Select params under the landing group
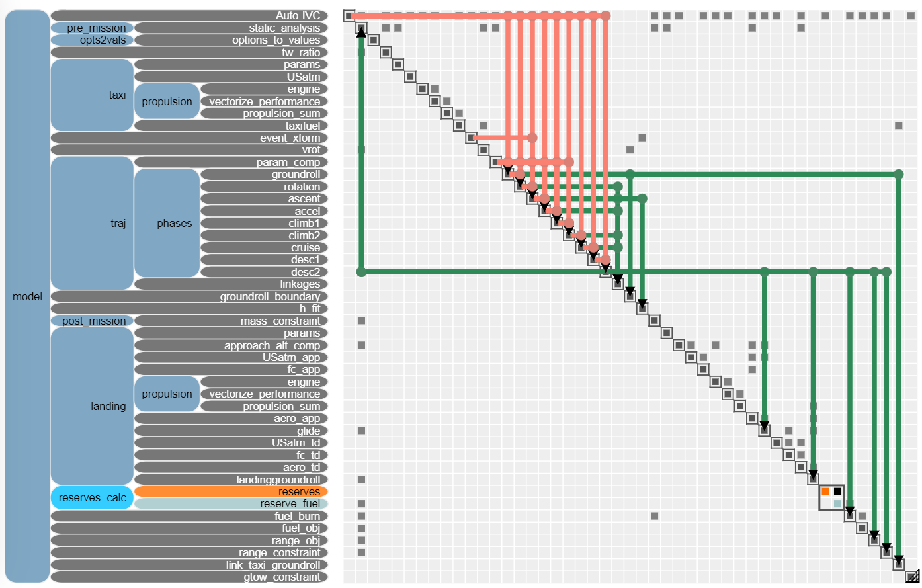 click(231, 333)
